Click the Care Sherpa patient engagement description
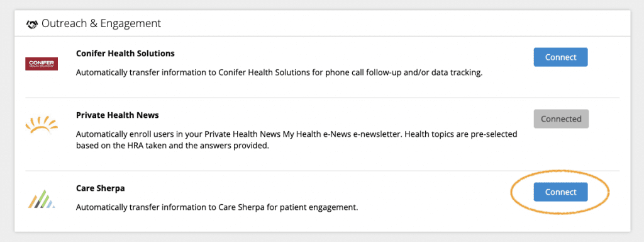This screenshot has width=644, height=242. [x=217, y=207]
